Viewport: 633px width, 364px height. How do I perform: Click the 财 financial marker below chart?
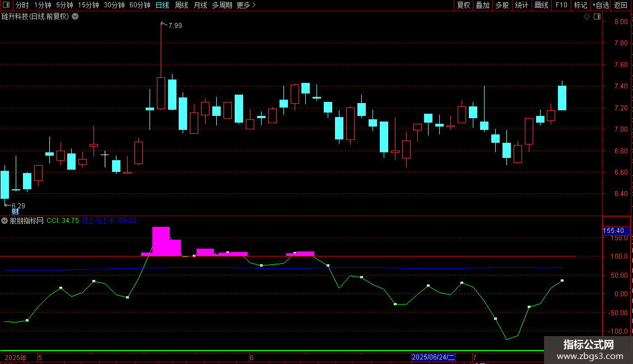[15, 212]
